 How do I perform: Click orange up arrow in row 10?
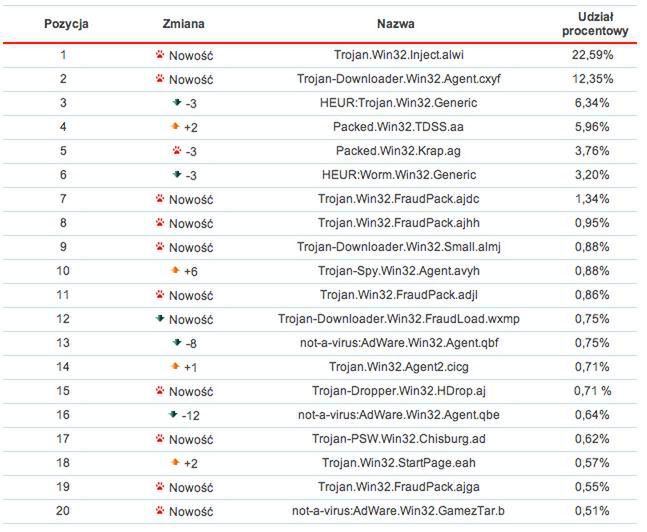coord(176,271)
